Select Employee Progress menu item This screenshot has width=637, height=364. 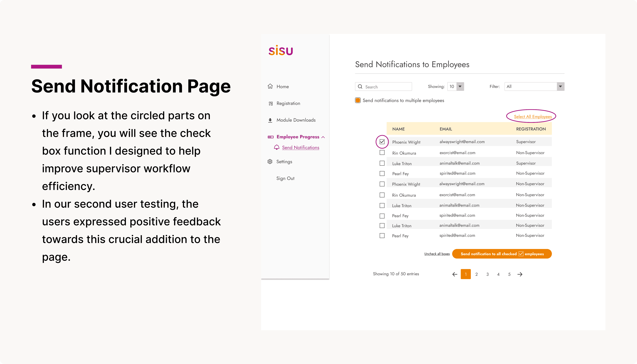(298, 137)
